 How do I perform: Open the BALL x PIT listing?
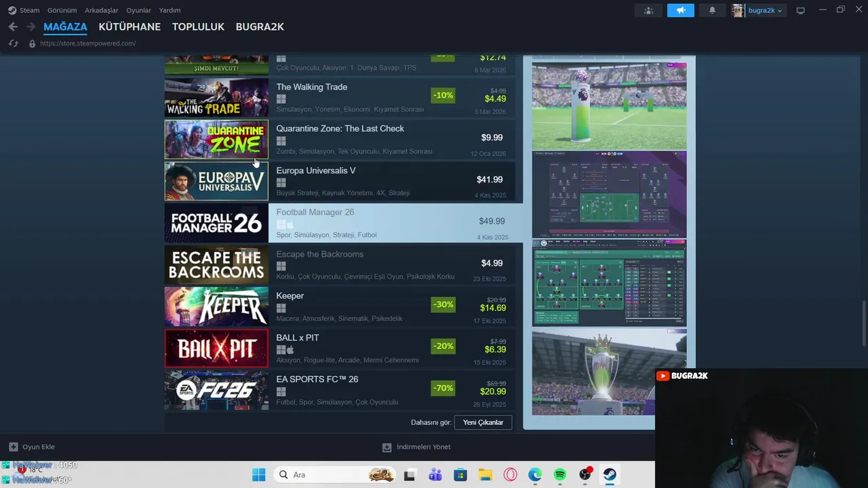click(340, 348)
